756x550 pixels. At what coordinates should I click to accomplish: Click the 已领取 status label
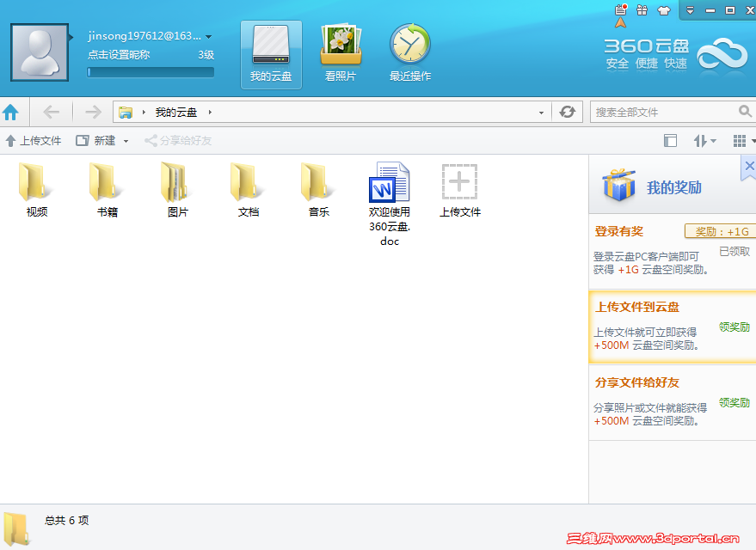[x=734, y=252]
